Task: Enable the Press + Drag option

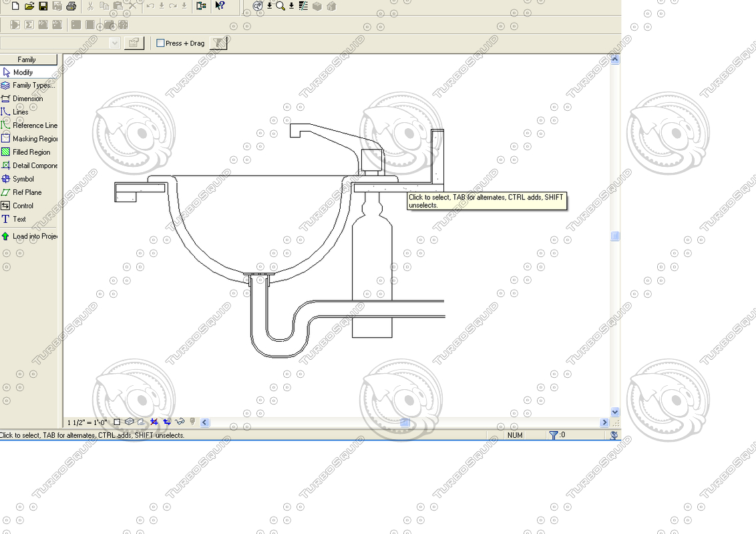Action: [160, 42]
